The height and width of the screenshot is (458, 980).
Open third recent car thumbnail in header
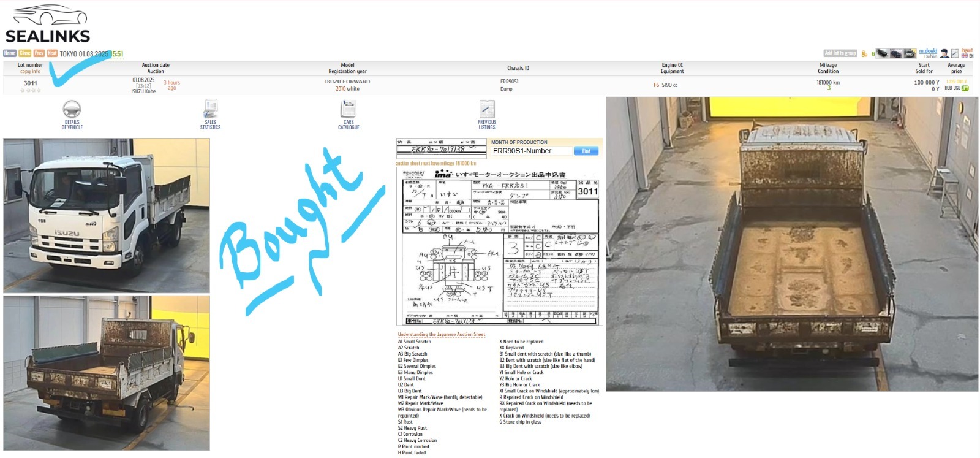(x=910, y=53)
